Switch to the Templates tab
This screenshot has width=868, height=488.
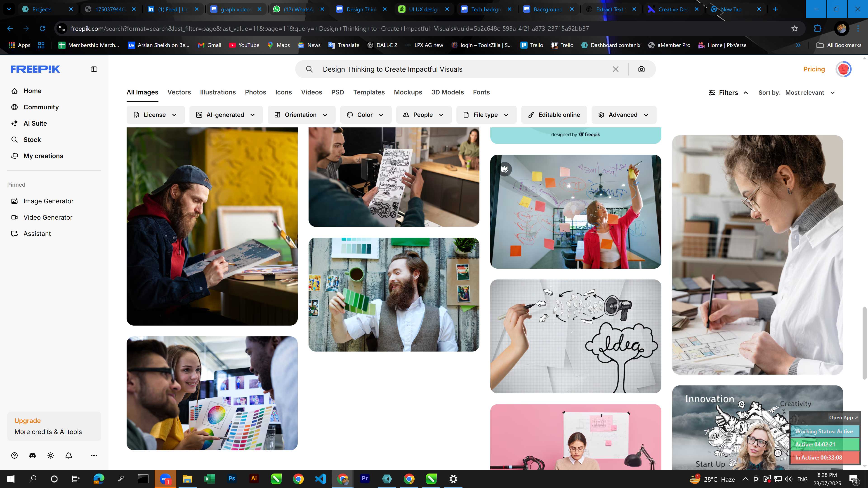[x=369, y=92]
